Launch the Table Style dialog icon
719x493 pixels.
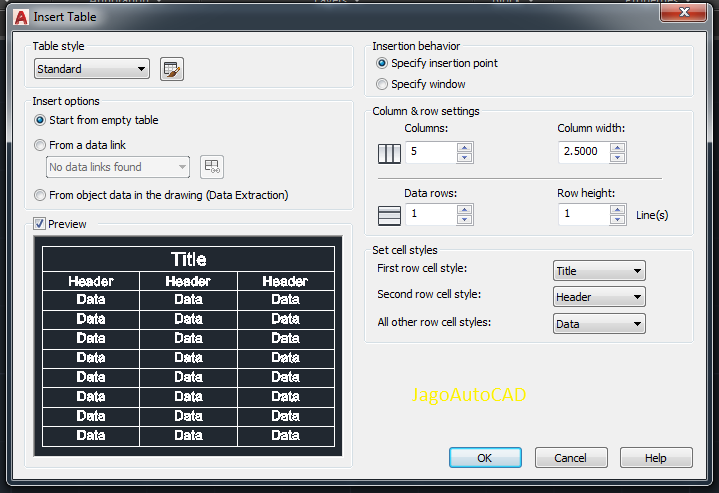coord(172,69)
